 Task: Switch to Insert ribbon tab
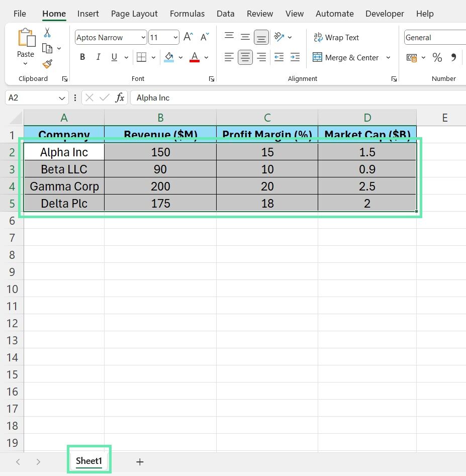tap(88, 14)
